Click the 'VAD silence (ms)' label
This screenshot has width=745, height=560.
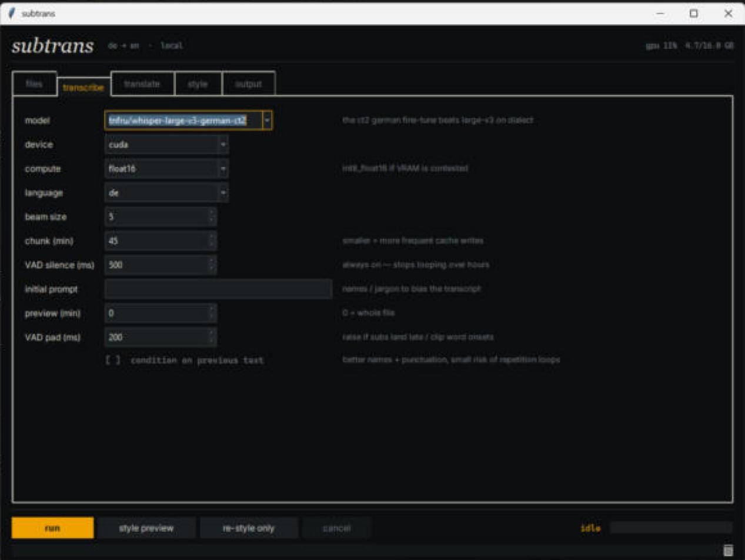[59, 265]
